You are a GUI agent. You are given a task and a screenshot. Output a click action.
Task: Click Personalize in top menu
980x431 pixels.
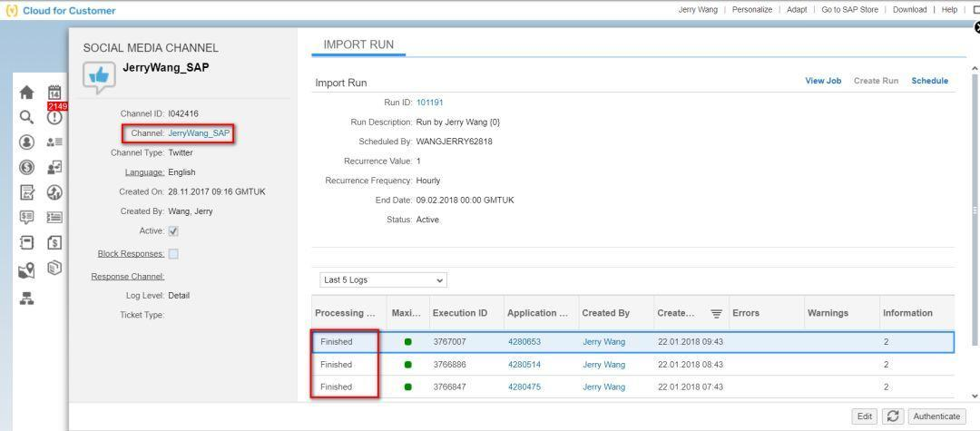752,9
